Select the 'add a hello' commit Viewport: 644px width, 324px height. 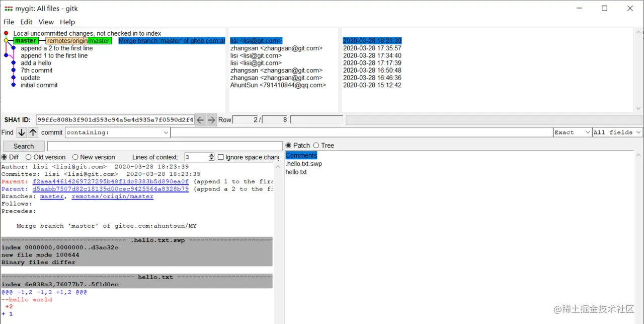coord(36,63)
